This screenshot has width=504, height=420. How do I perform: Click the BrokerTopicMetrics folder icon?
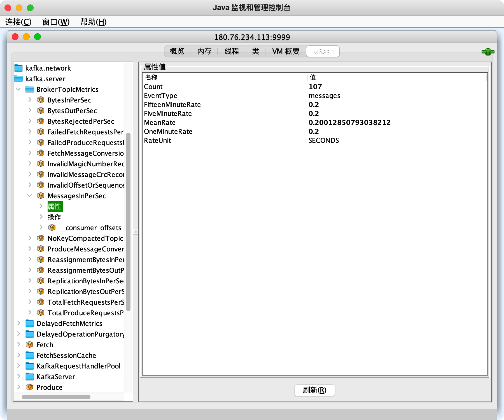pos(30,89)
